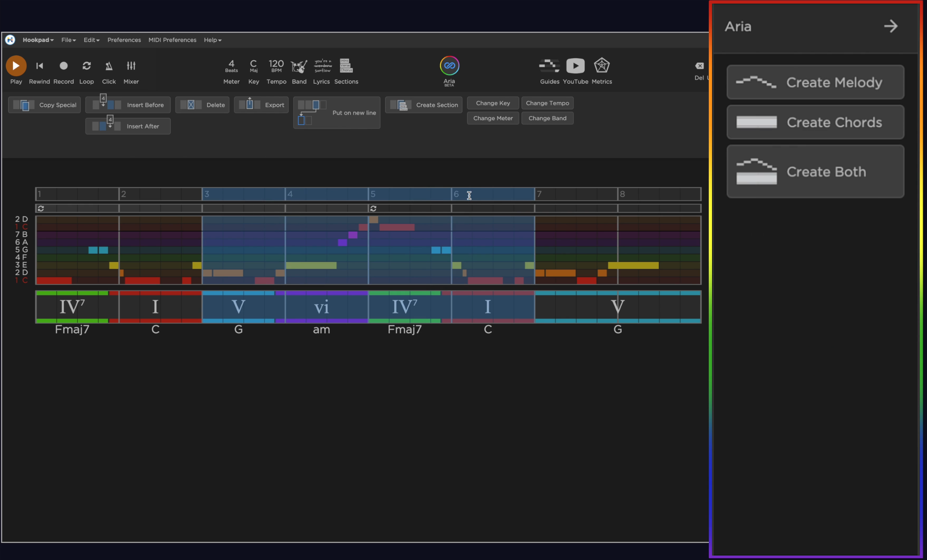
Task: Click Create Chords in Aria panel
Action: pyautogui.click(x=815, y=122)
